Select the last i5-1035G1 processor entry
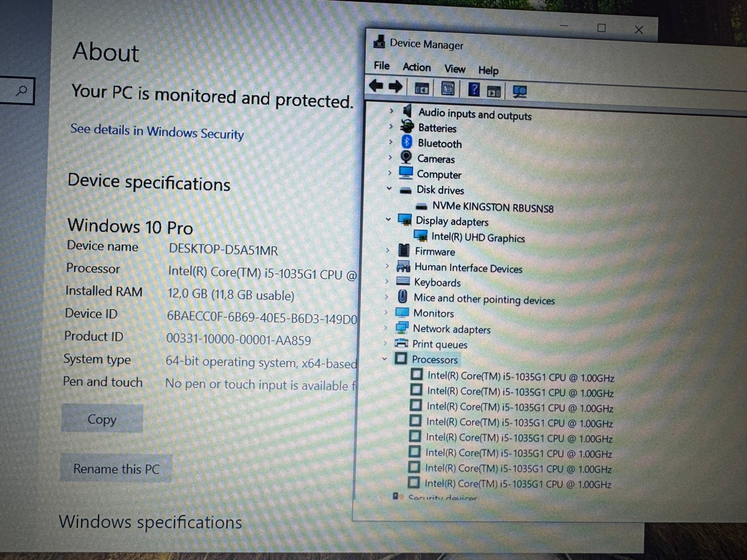Screen dimensions: 747x560 tap(518, 484)
